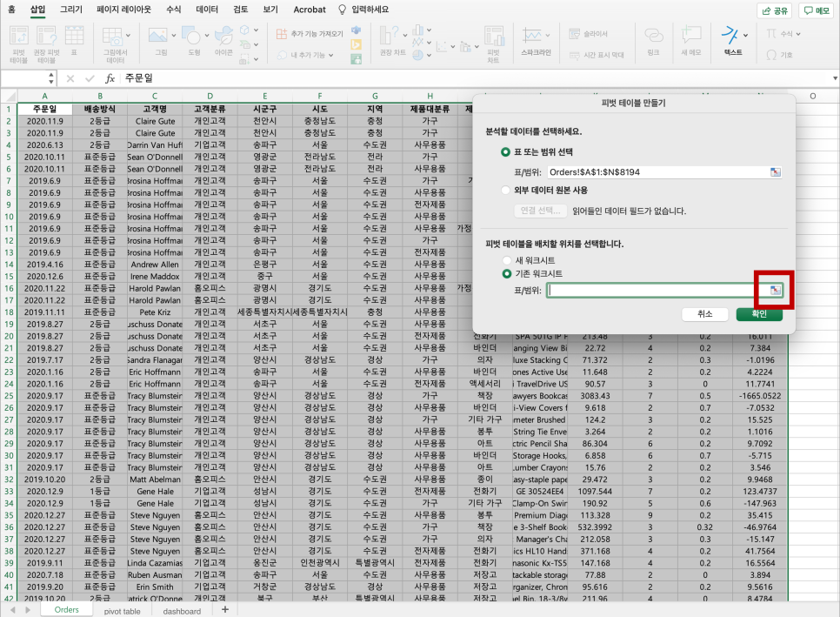
Task: Expand the Shapes (도형) dropdown arrow
Action: pyautogui.click(x=207, y=36)
